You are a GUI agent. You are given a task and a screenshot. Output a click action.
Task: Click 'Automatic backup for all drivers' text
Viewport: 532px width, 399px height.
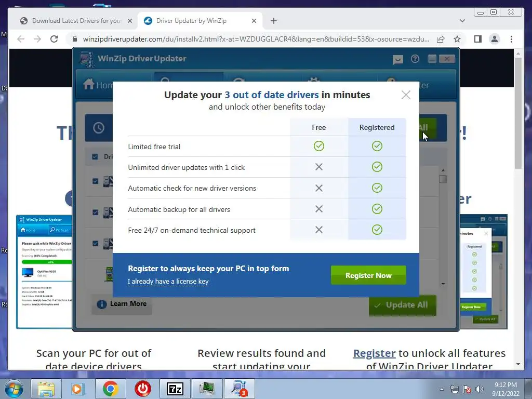tap(179, 209)
